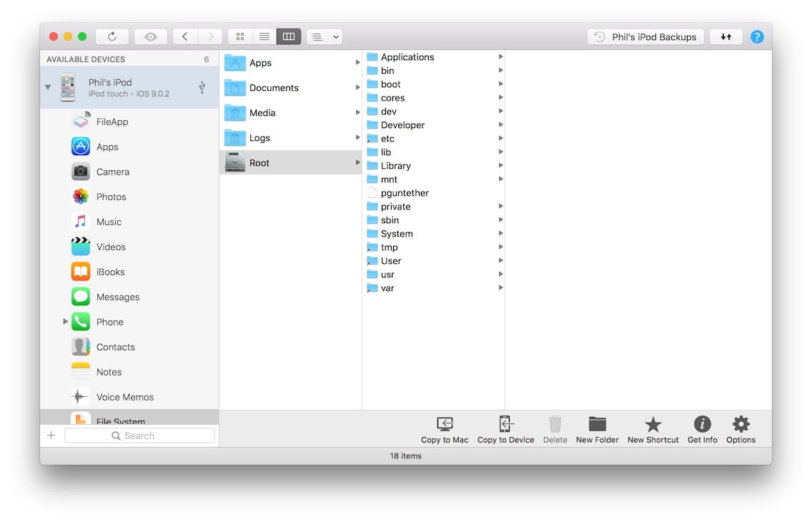Select the var folder
Image resolution: width=812 pixels, height=522 pixels.
[434, 288]
